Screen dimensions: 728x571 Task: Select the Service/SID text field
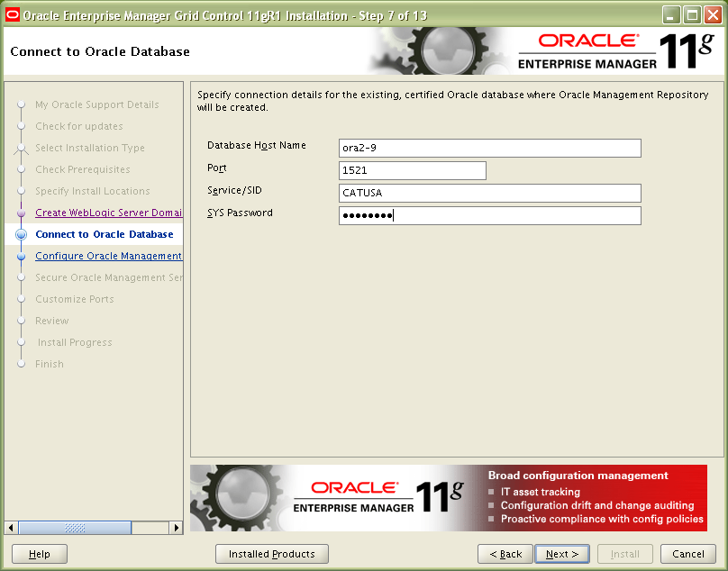(489, 193)
